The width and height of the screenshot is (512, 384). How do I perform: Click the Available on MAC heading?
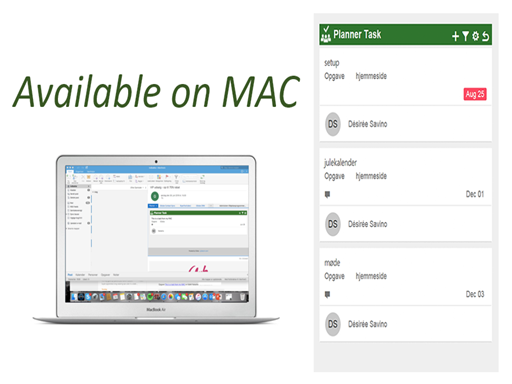point(157,91)
